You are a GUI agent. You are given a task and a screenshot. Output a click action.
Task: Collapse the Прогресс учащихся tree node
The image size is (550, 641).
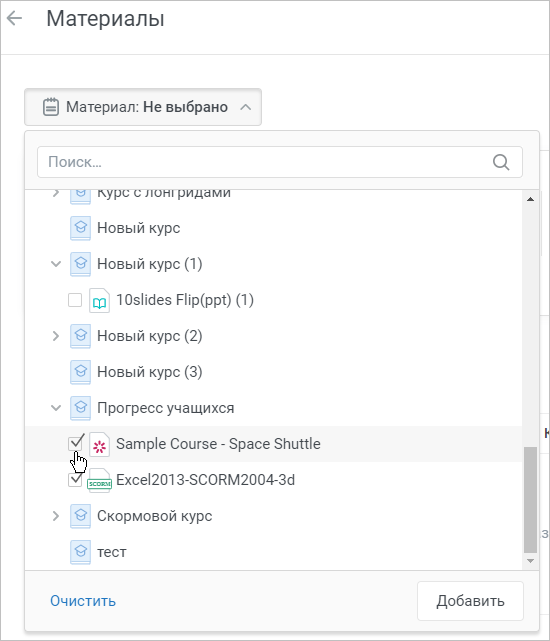(56, 408)
